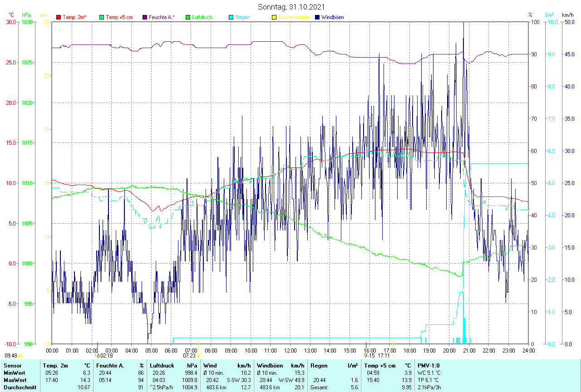
Task: Click the 'Regen' column header in table
Action: tap(318, 365)
